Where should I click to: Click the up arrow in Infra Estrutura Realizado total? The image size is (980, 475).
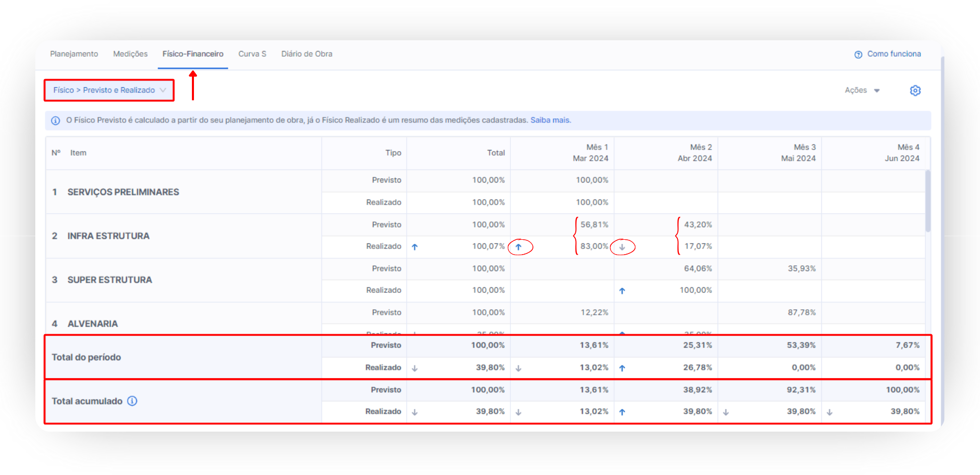[415, 247]
